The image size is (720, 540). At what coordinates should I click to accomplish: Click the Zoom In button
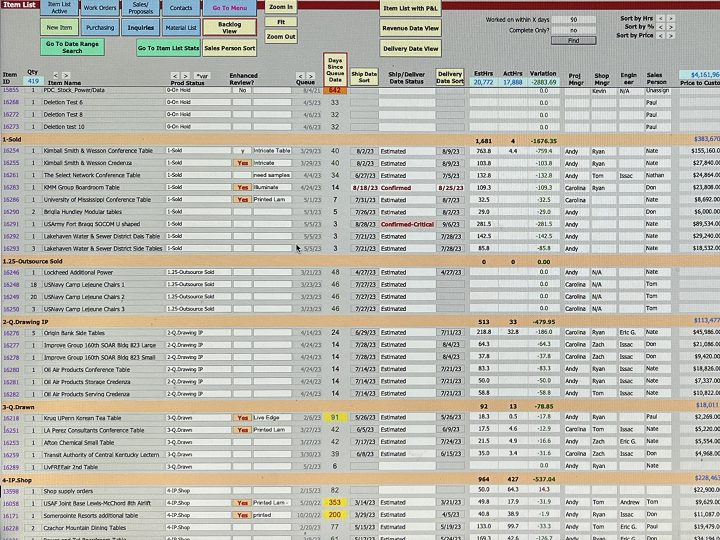pyautogui.click(x=281, y=7)
